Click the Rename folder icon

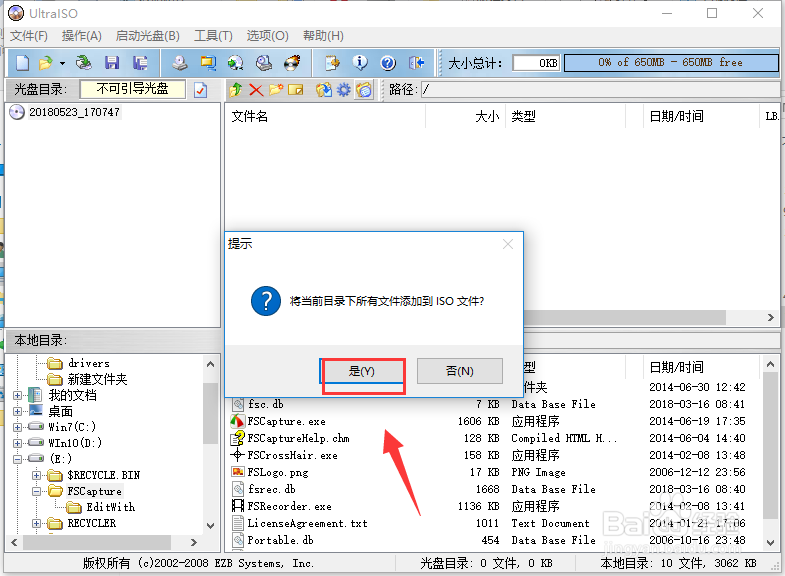(296, 90)
